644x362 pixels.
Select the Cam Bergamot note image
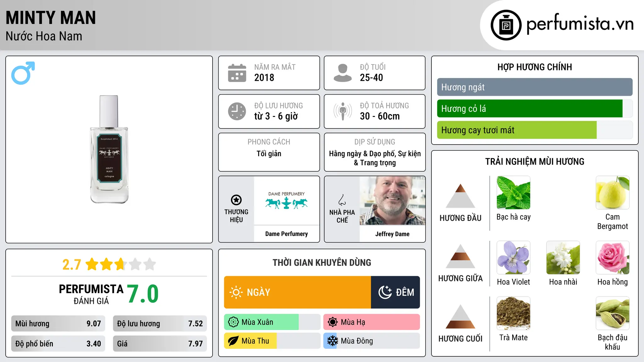pyautogui.click(x=613, y=193)
